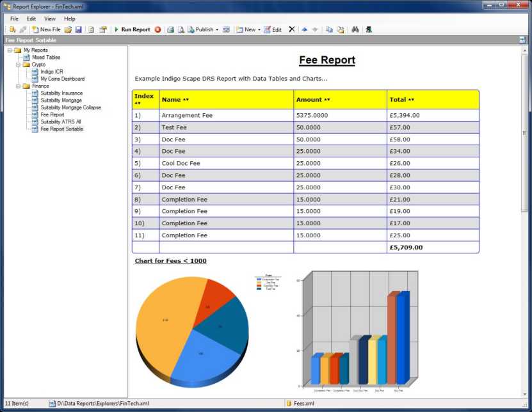Viewport: 532px width, 412px height.
Task: Click the X Delete icon in toolbar
Action: pos(292,29)
